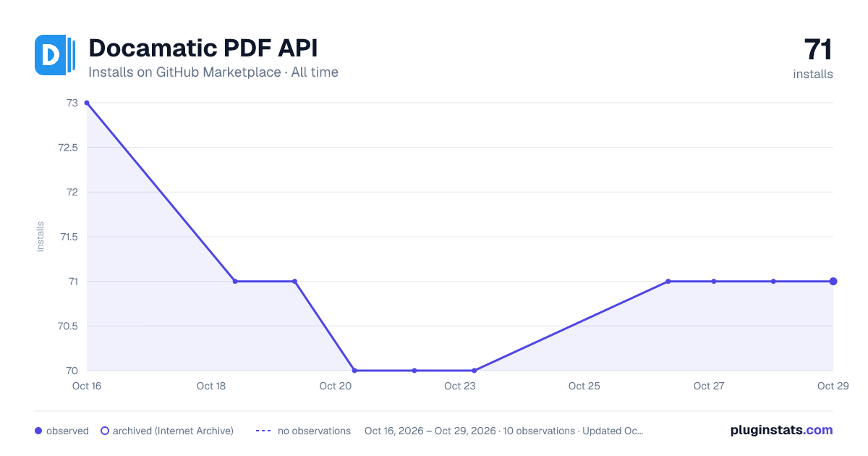Open the pluginstats.com link
This screenshot has height=456, width=868.
(781, 430)
